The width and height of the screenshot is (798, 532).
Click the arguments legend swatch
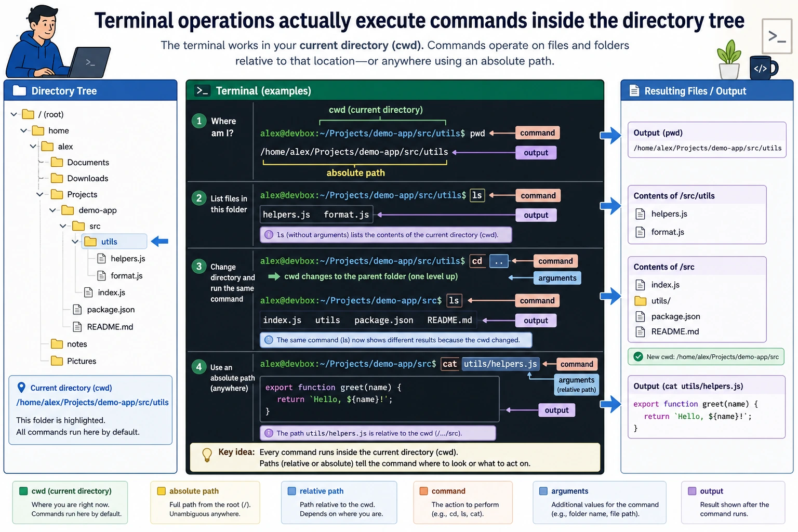(543, 491)
